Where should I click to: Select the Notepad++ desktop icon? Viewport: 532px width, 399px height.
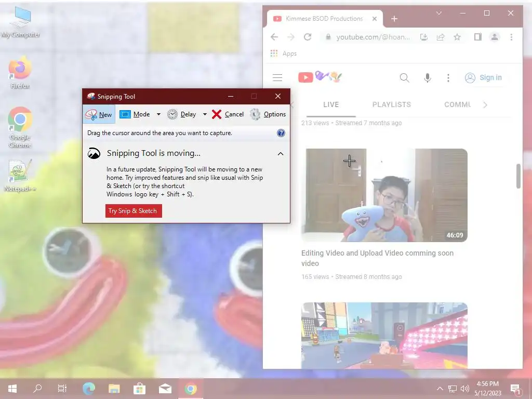pos(20,176)
